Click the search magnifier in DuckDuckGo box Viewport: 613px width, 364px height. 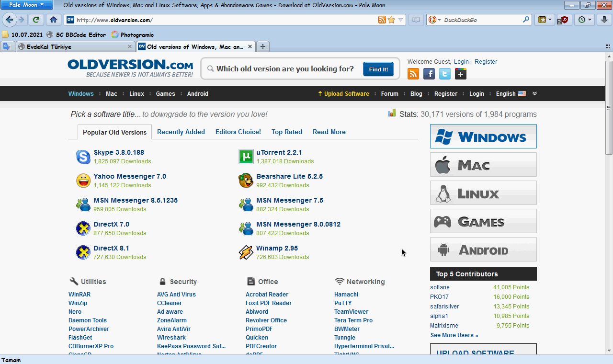[526, 20]
